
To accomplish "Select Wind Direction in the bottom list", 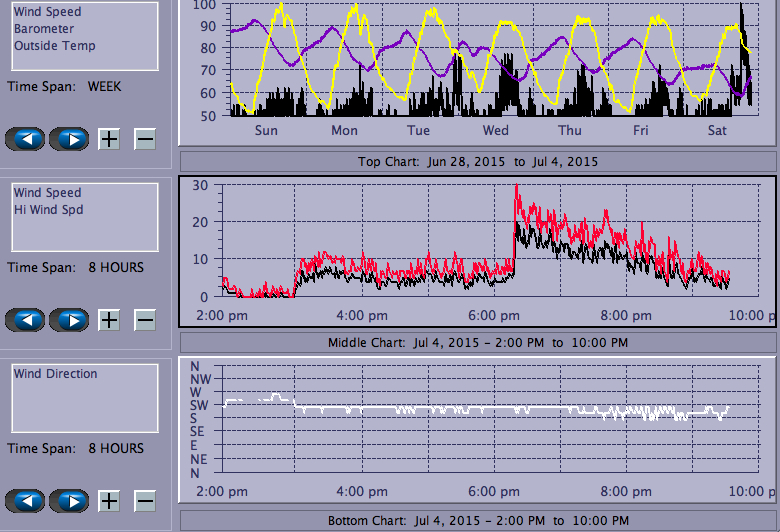I will pos(55,374).
